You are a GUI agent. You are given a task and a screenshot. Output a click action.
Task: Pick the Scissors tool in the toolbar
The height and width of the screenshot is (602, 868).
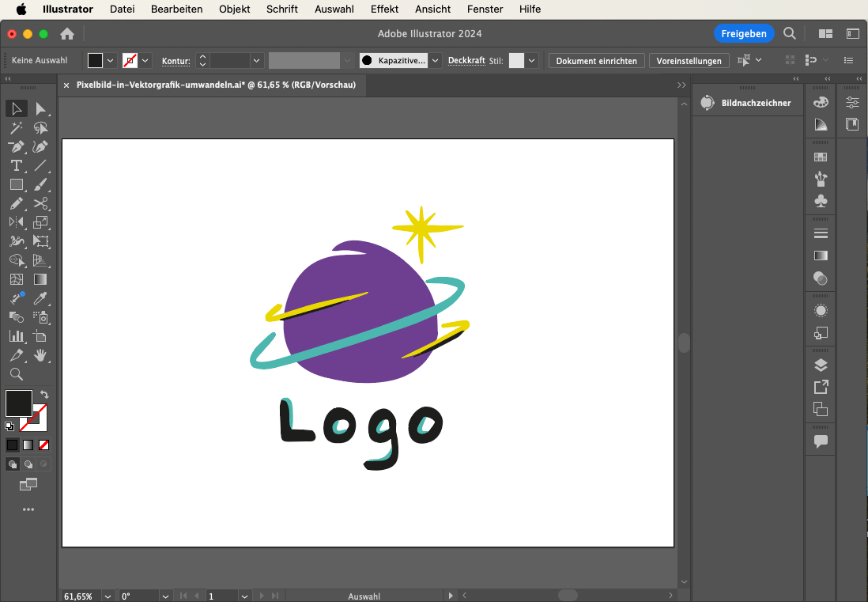(41, 204)
